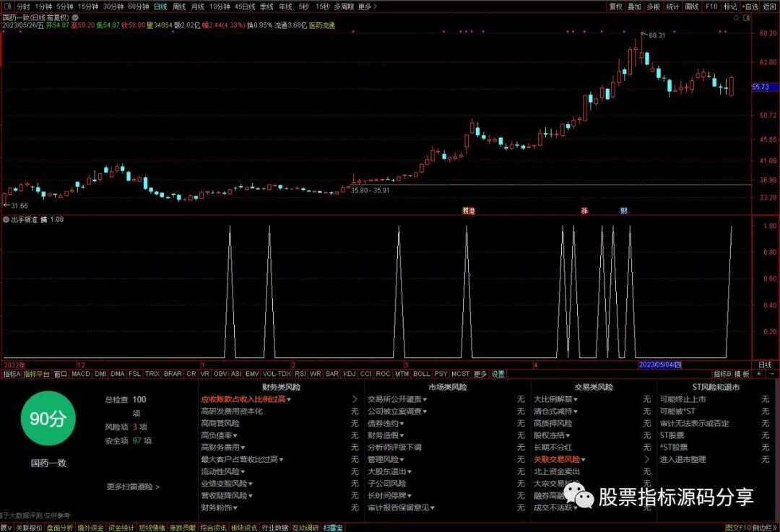
Task: Click the minus icon at indicator bar end
Action: coord(772,373)
